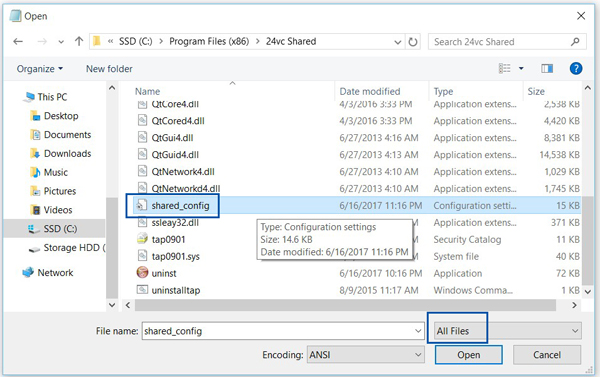Click the 14,538 KB size cell
The image size is (600, 377).
560,155
